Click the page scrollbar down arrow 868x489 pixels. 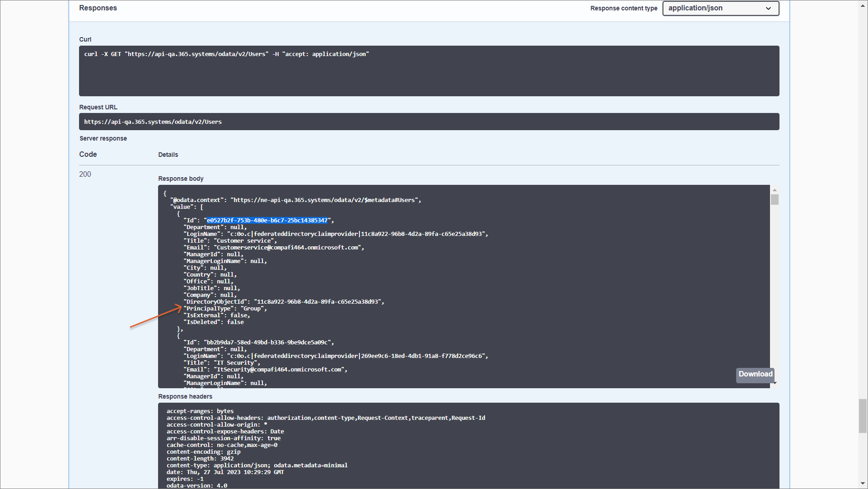click(863, 484)
